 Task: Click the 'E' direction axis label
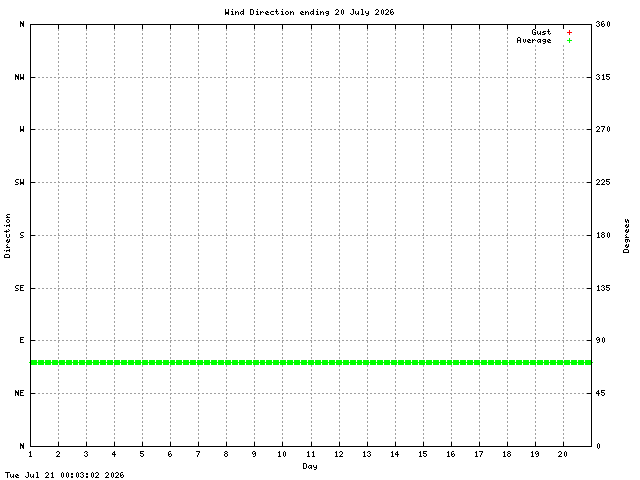22,340
